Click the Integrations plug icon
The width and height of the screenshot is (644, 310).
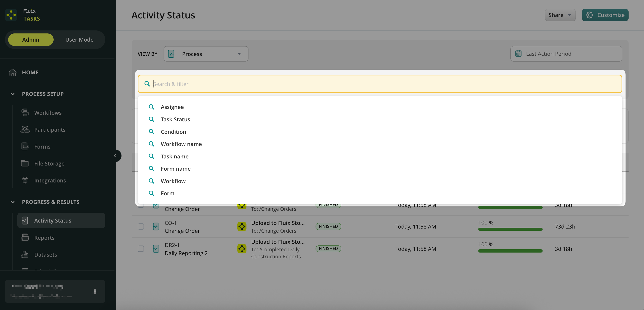(x=25, y=181)
